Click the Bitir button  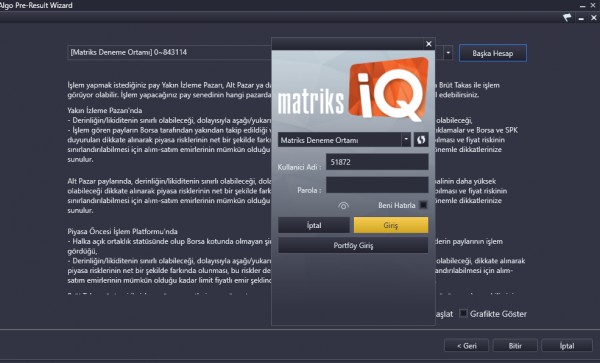[x=515, y=346]
